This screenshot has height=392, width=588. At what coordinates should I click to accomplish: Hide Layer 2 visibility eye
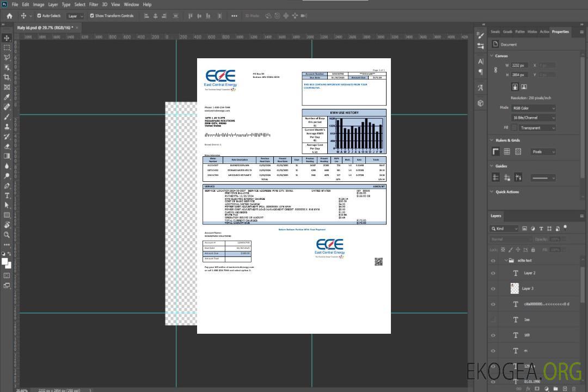pos(493,273)
